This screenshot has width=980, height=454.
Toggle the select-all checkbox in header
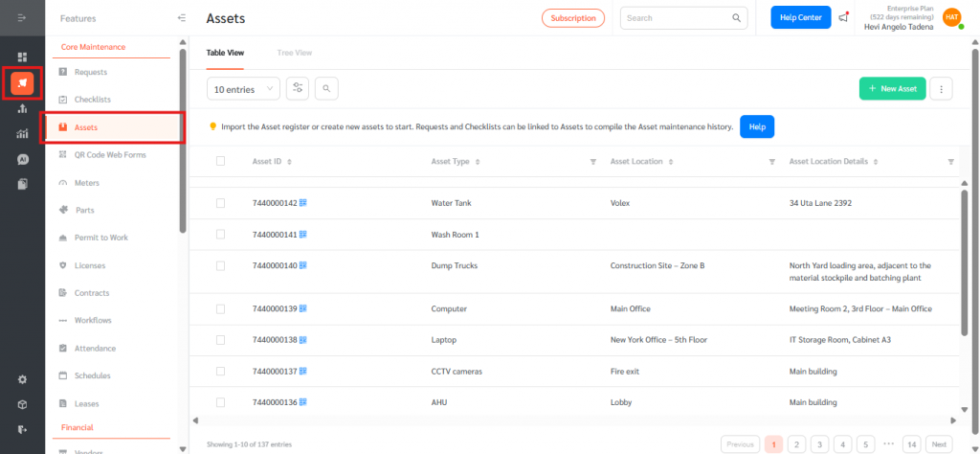pyautogui.click(x=220, y=162)
